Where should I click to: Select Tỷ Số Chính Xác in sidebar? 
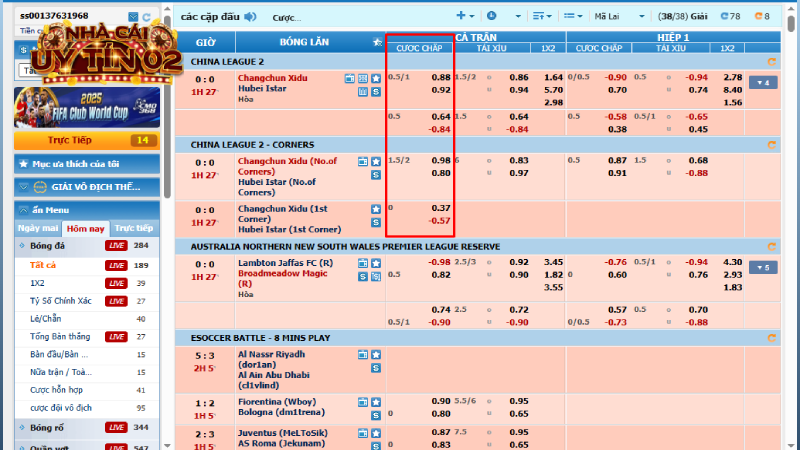click(59, 300)
